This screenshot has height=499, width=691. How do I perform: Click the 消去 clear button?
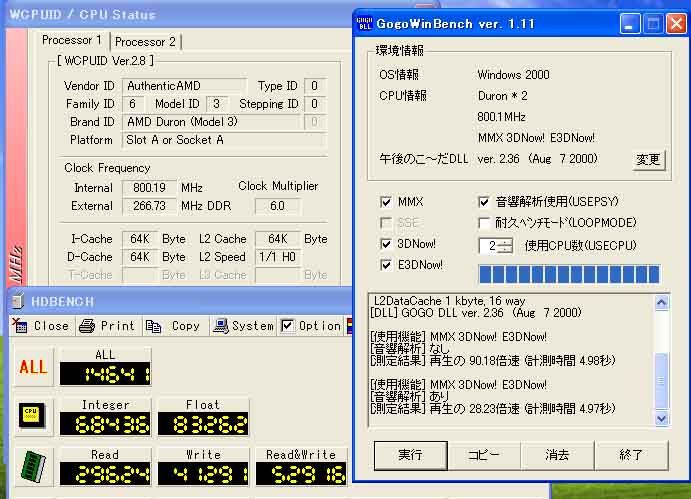coord(557,455)
